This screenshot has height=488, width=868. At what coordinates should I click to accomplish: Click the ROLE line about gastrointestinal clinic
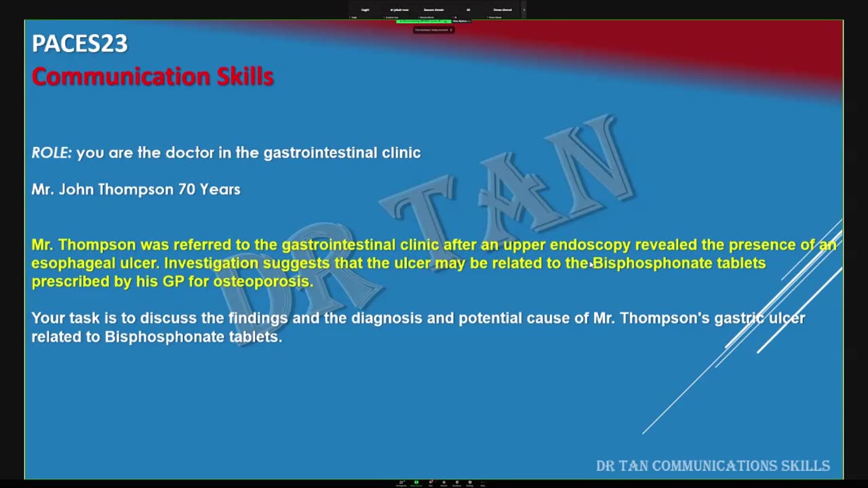pos(226,152)
